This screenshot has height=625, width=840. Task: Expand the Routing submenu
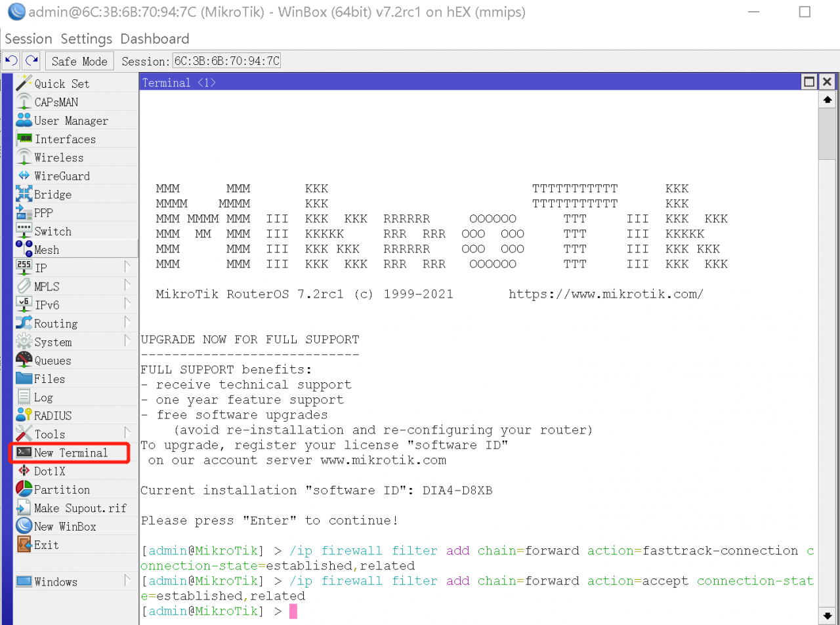55,323
